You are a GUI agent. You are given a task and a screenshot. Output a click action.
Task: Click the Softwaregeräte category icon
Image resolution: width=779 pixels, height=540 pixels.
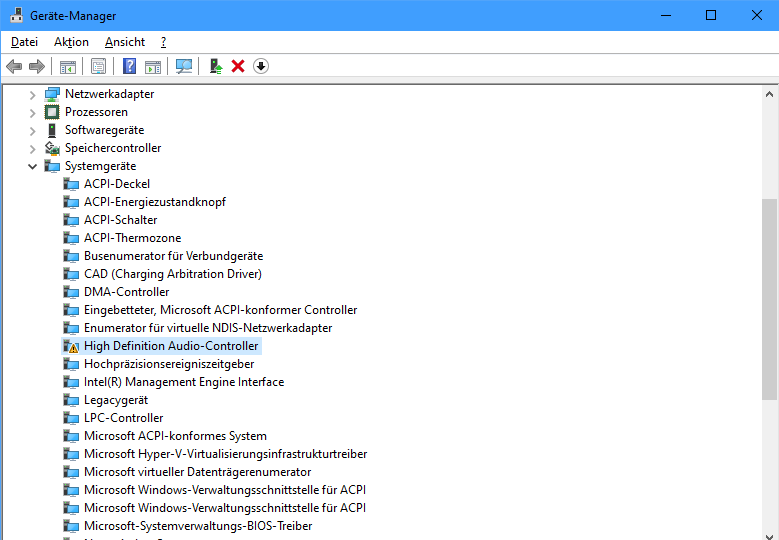point(52,130)
